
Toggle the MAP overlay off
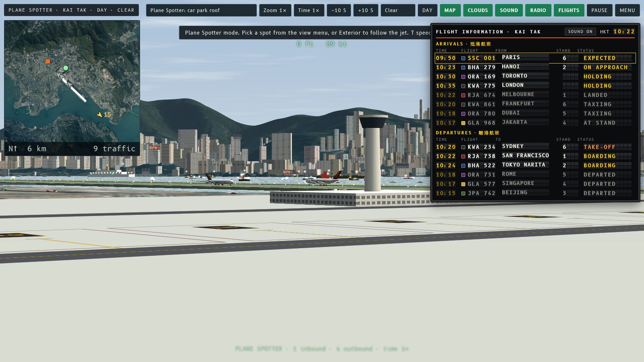tap(450, 10)
